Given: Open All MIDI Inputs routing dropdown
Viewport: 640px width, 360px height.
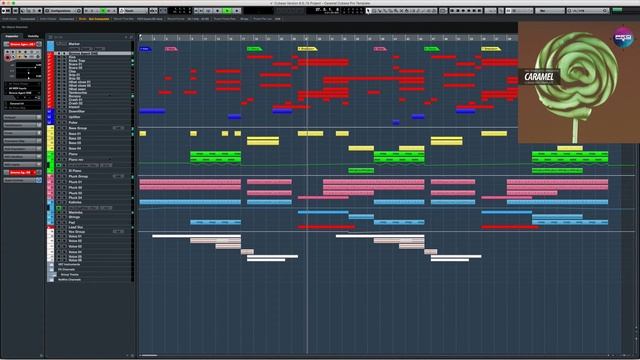Looking at the screenshot, I should (23, 88).
